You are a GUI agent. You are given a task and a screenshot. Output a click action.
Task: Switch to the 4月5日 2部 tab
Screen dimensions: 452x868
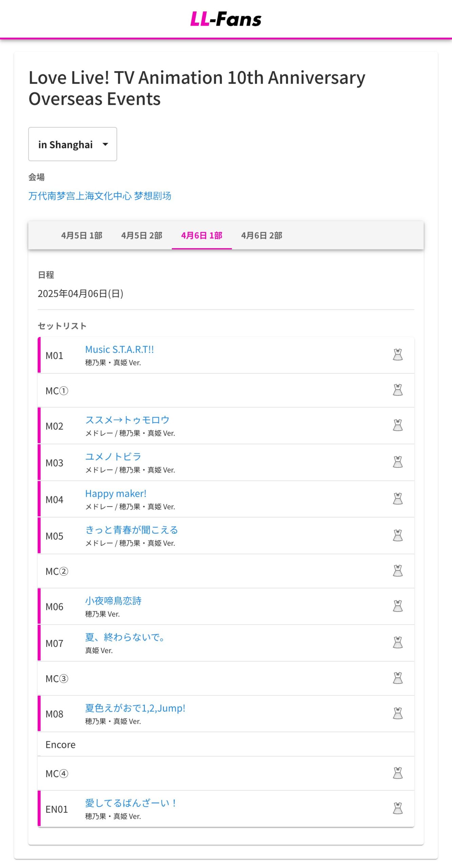point(142,235)
